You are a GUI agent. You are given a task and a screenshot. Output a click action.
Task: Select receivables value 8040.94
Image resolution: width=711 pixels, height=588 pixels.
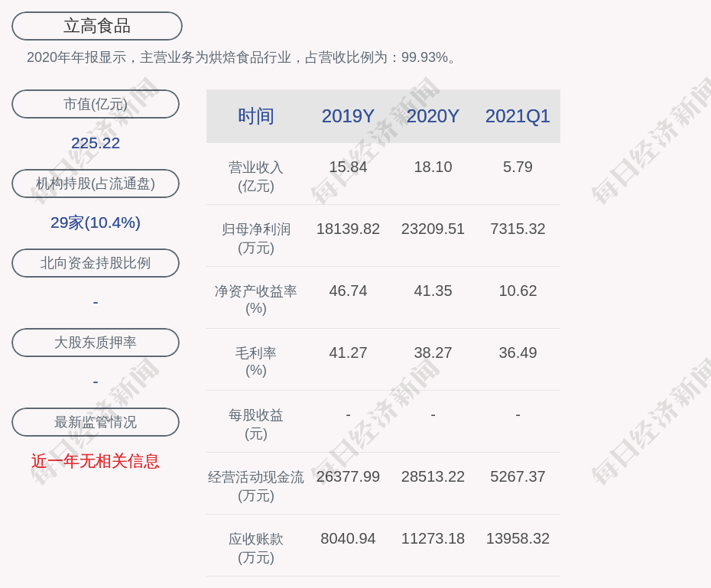[x=348, y=538]
